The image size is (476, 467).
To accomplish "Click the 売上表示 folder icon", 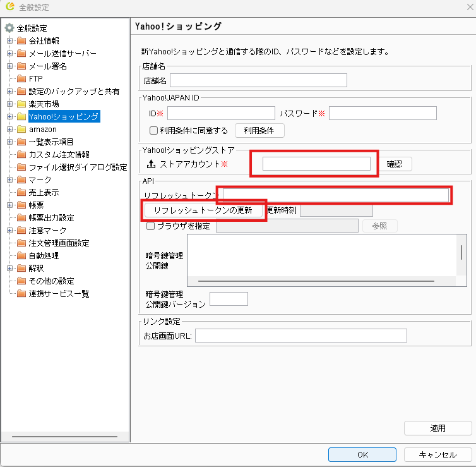I will [21, 192].
